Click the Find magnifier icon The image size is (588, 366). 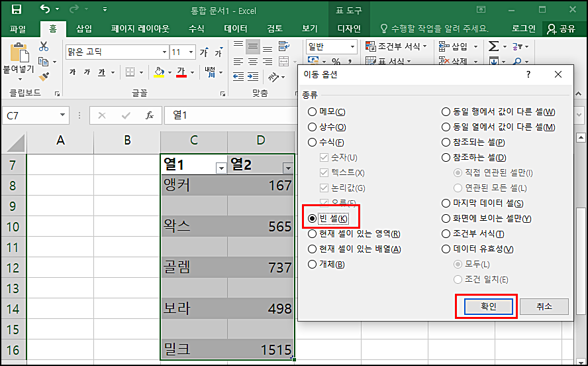[x=518, y=61]
